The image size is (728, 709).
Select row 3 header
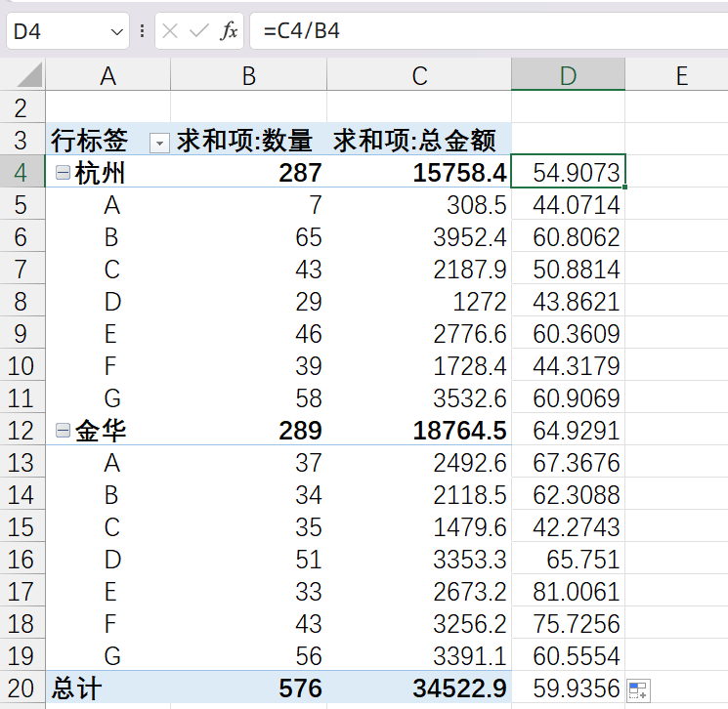pyautogui.click(x=22, y=140)
